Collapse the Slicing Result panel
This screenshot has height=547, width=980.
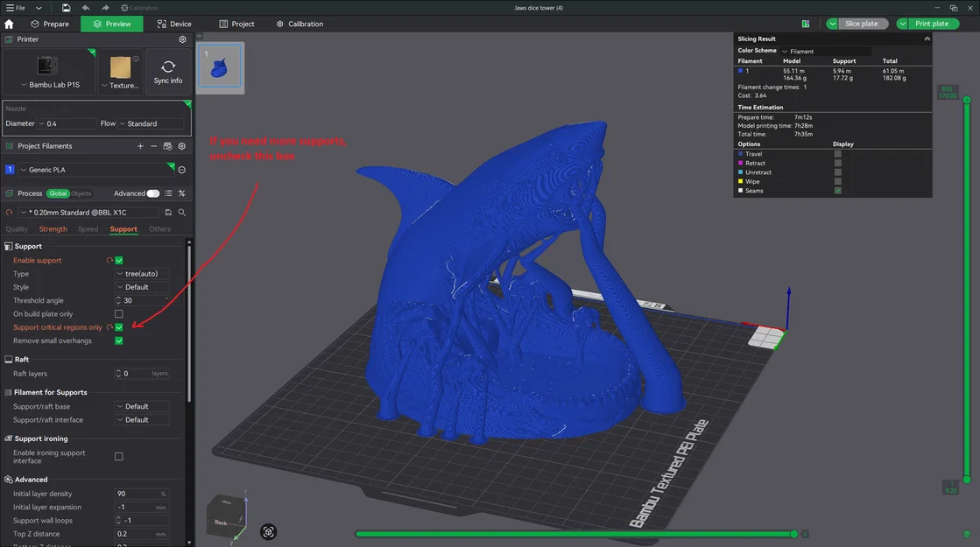927,39
